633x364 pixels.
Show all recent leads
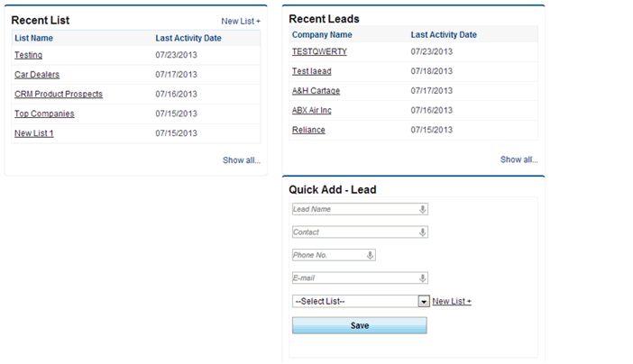(519, 159)
